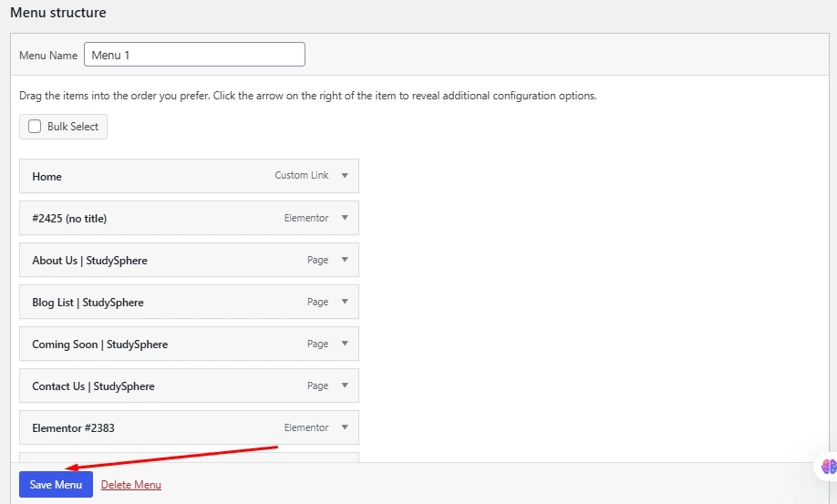This screenshot has width=837, height=504.
Task: Expand Coming Soon | StudySphere item arrow
Action: pyautogui.click(x=345, y=344)
